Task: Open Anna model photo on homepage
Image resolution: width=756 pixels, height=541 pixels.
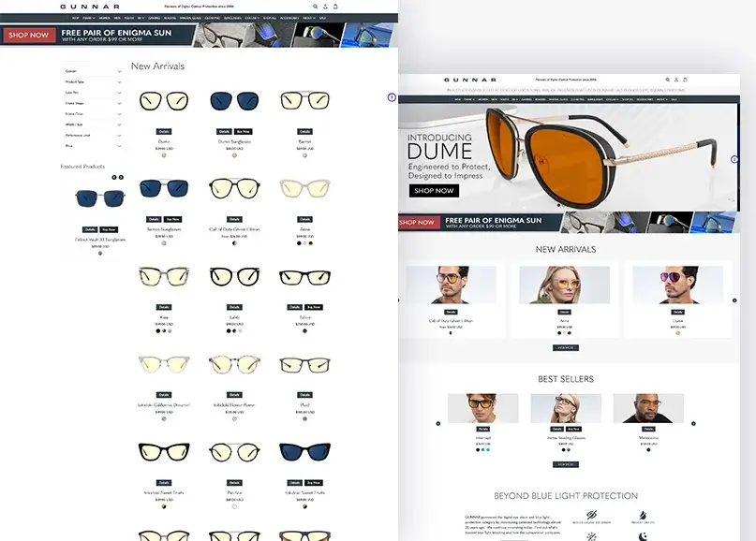Action: click(x=564, y=285)
